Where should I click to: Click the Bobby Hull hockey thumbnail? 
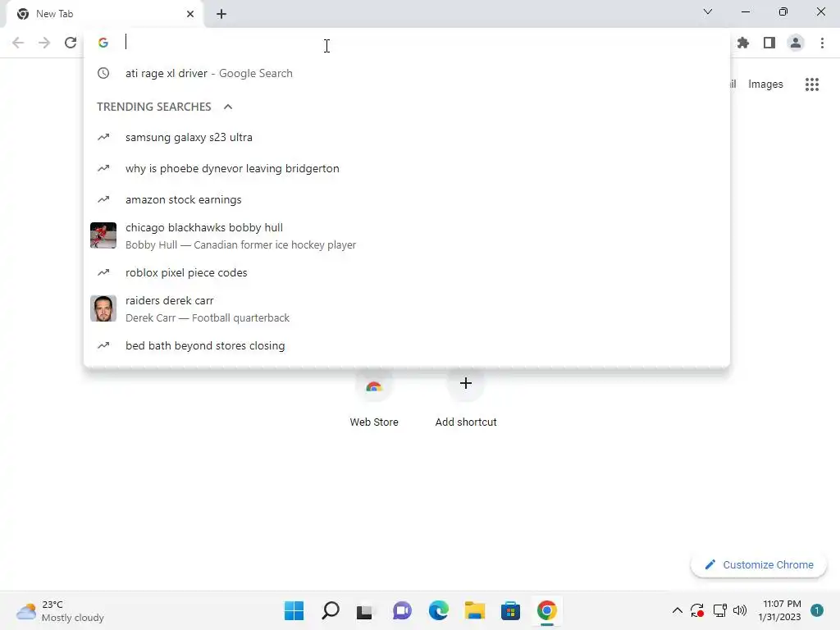click(x=103, y=235)
